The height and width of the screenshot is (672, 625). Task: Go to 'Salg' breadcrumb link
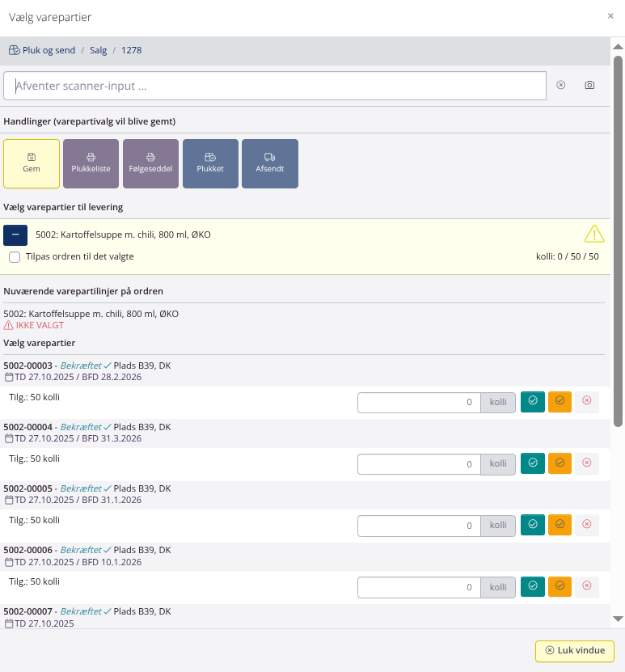pos(98,50)
